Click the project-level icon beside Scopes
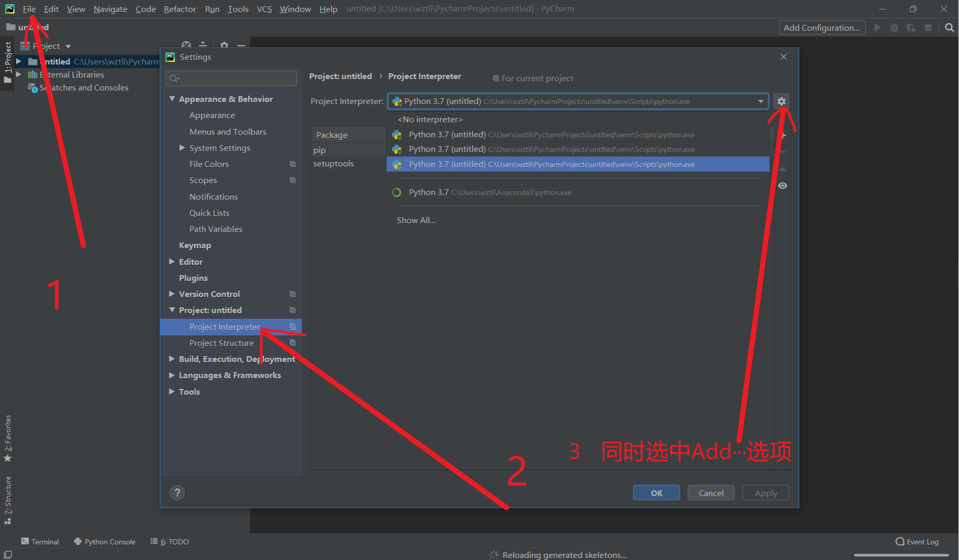Viewport: 959px width, 560px height. point(292,180)
